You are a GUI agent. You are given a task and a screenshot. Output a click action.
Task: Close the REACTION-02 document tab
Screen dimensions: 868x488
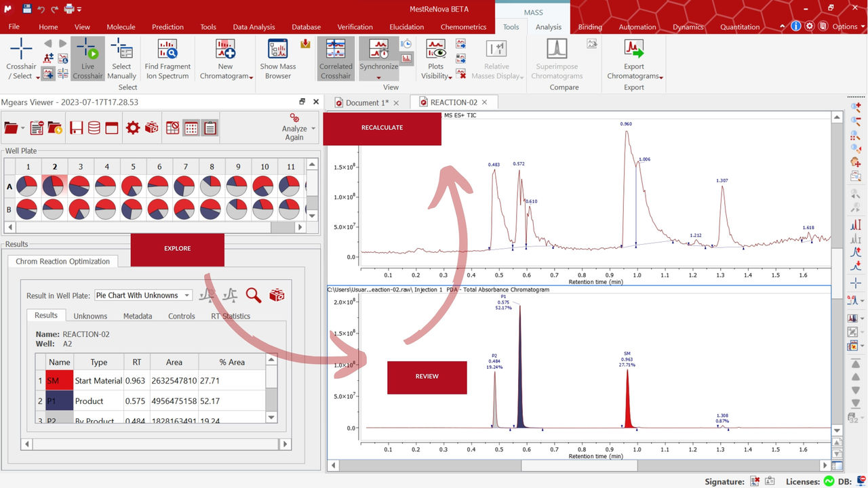click(x=486, y=102)
